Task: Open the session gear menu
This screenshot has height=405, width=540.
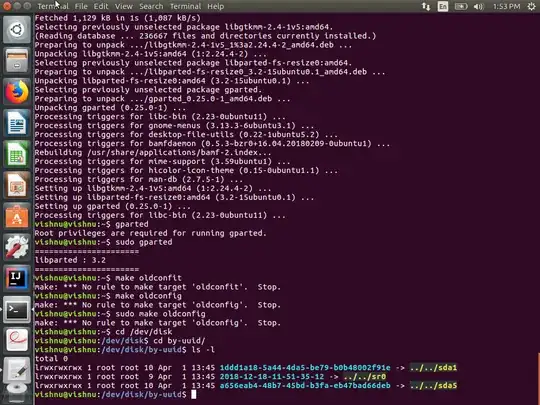Action: pyautogui.click(x=531, y=6)
